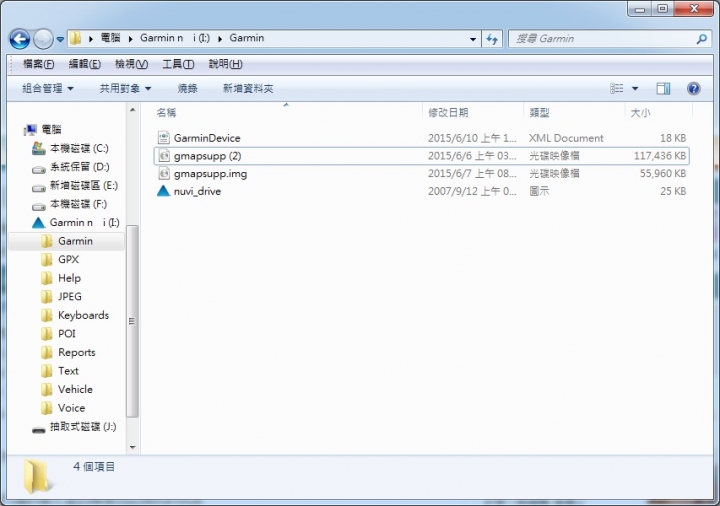The height and width of the screenshot is (506, 720).
Task: Select the gmapsupp.img file icon
Action: tap(164, 173)
